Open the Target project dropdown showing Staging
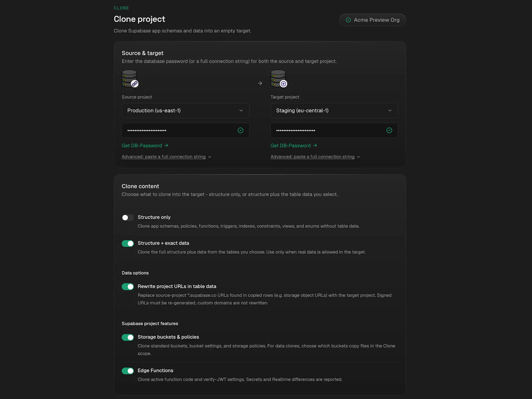 (x=334, y=111)
